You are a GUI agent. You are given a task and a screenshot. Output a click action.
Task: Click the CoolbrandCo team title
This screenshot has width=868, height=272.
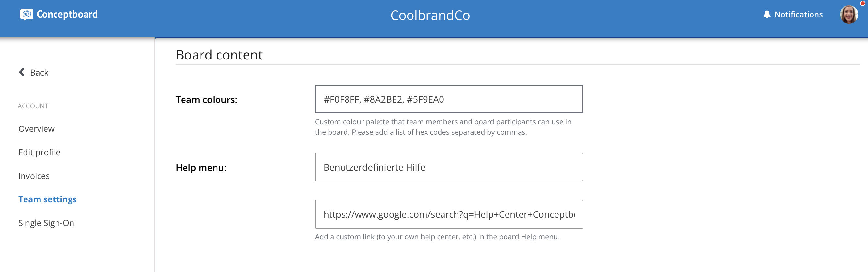click(430, 15)
